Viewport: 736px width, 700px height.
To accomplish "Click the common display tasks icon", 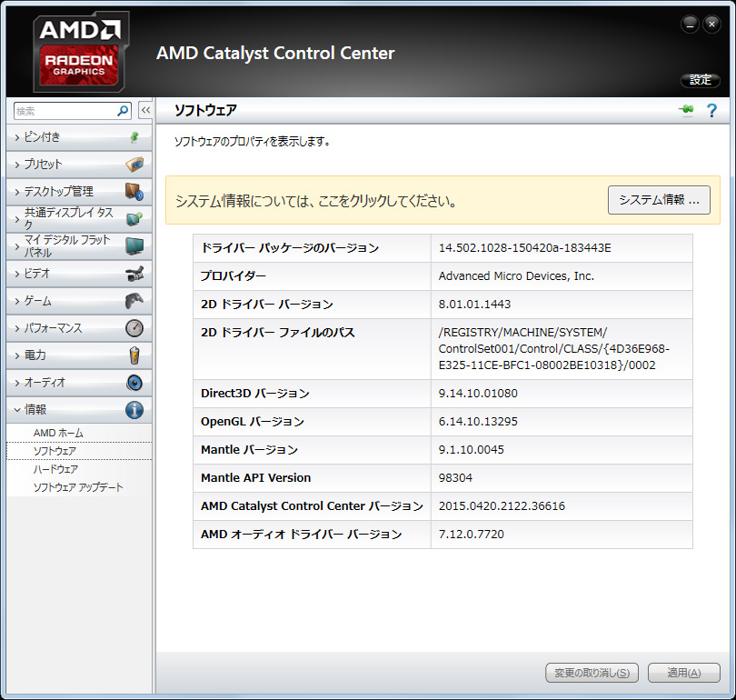I will [134, 219].
